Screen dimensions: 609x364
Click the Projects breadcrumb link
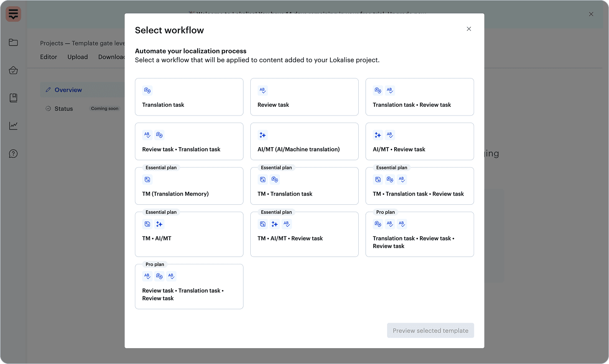point(52,43)
